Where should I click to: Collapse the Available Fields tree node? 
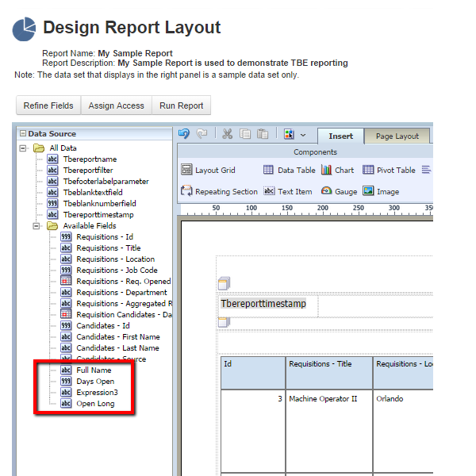tap(36, 226)
